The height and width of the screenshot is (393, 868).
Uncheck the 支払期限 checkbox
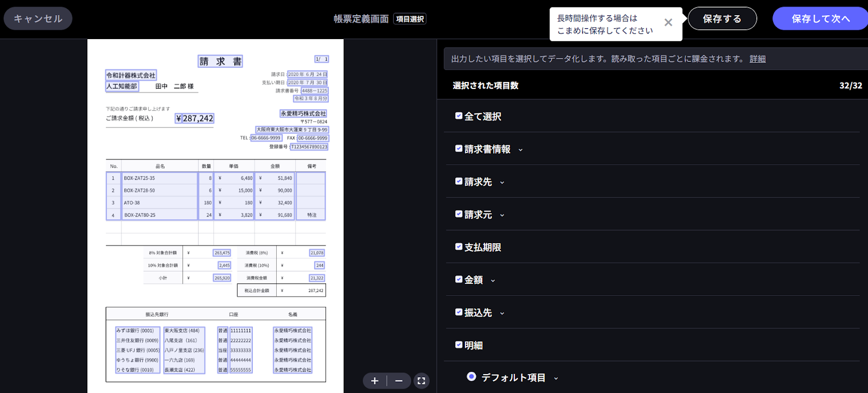coord(458,246)
